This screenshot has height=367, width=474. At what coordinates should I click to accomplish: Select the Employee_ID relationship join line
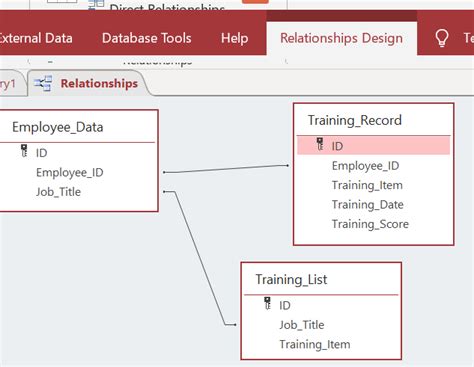[x=226, y=169]
